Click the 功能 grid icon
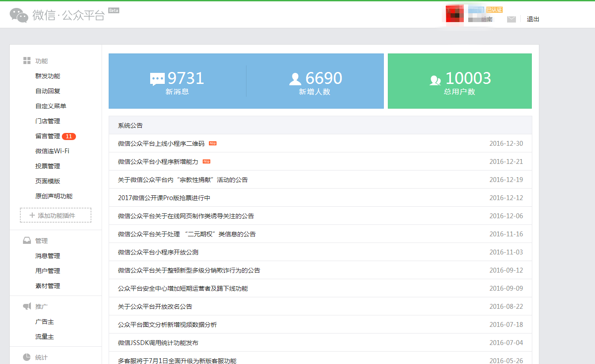The height and width of the screenshot is (364, 595). click(x=27, y=61)
